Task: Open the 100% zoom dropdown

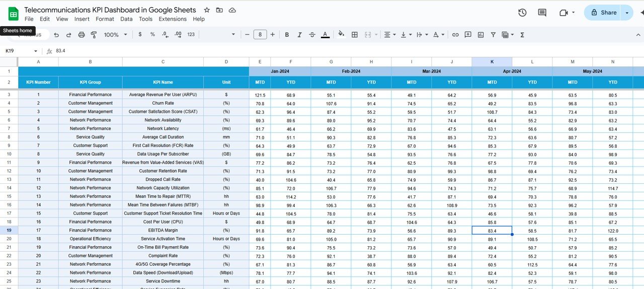Action: pyautogui.click(x=115, y=35)
